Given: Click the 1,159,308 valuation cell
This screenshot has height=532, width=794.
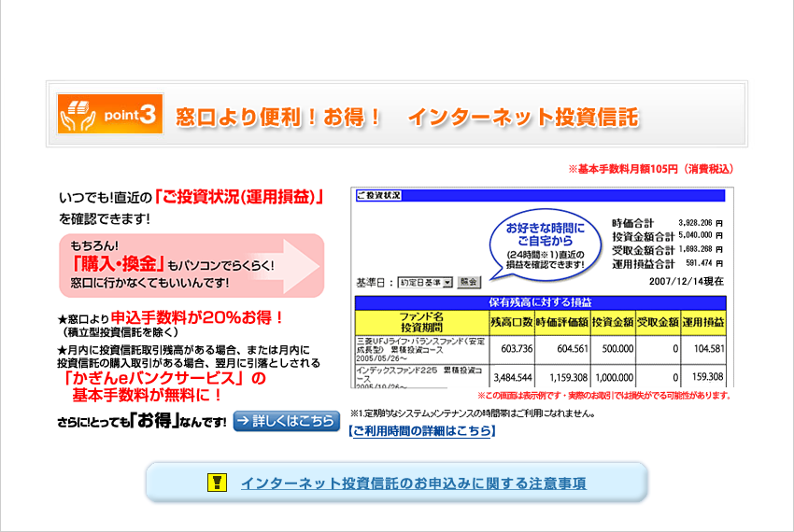Looking at the screenshot, I should coord(568,378).
